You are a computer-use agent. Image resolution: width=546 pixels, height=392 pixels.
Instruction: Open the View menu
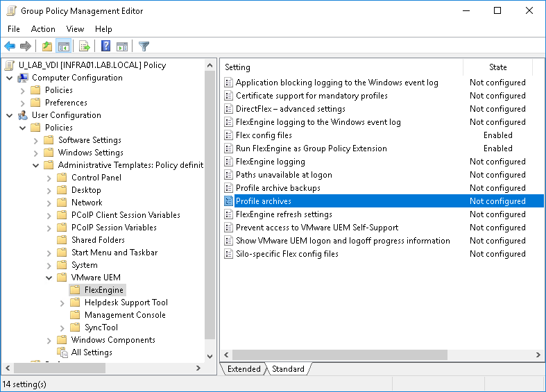75,29
